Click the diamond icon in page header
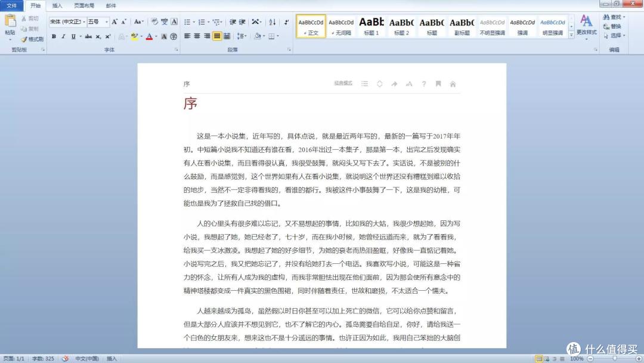The height and width of the screenshot is (363, 644). coord(379,84)
